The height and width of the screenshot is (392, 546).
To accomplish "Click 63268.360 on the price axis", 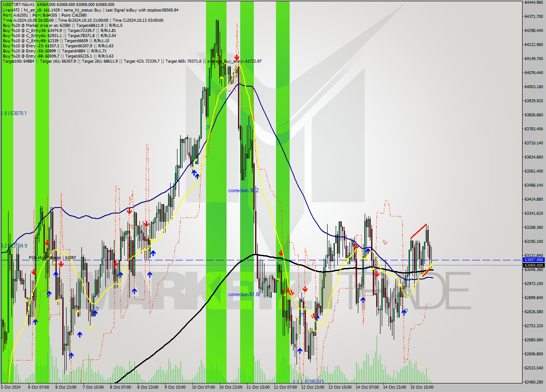I will coord(534,227).
